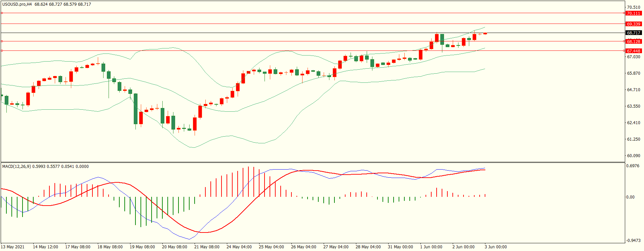Select the 60.090 price scale value
The width and height of the screenshot is (644, 251).
pyautogui.click(x=634, y=156)
